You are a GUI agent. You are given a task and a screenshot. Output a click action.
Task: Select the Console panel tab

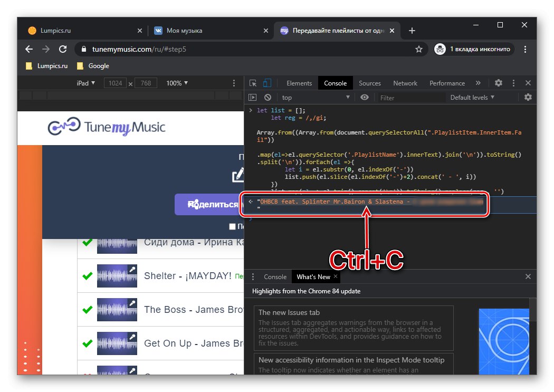(x=335, y=83)
